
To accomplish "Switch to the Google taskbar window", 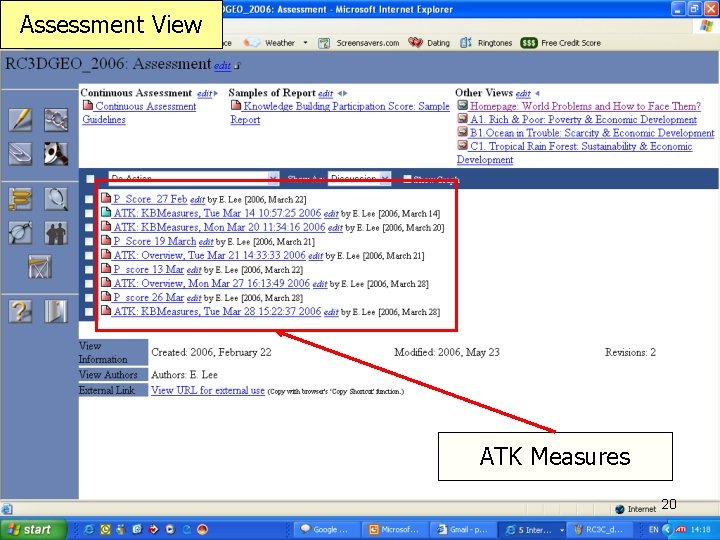I will click(327, 530).
